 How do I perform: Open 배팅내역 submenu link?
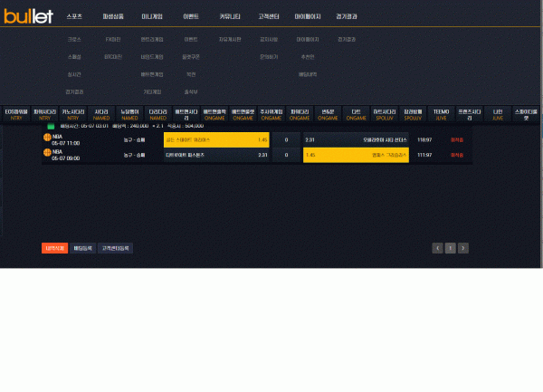click(x=308, y=74)
